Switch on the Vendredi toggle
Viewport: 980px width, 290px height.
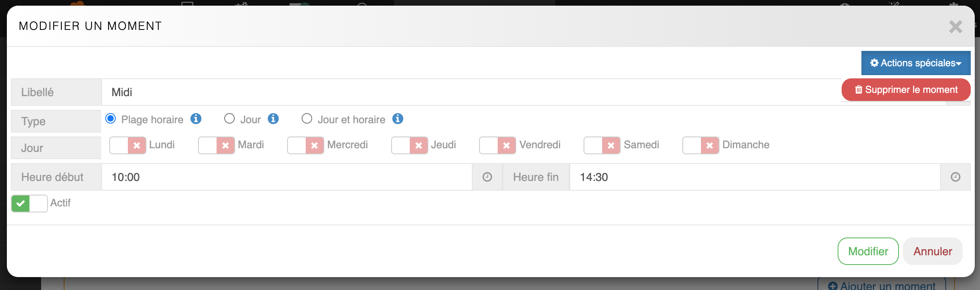tap(498, 145)
